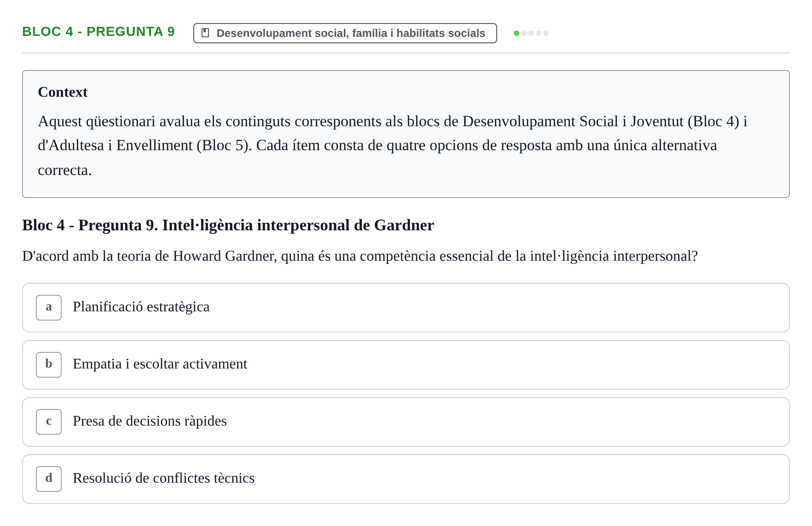Open the Desenvolupament social, família i habilitats socials tag
Viewport: 812px width, 526px height.
345,33
